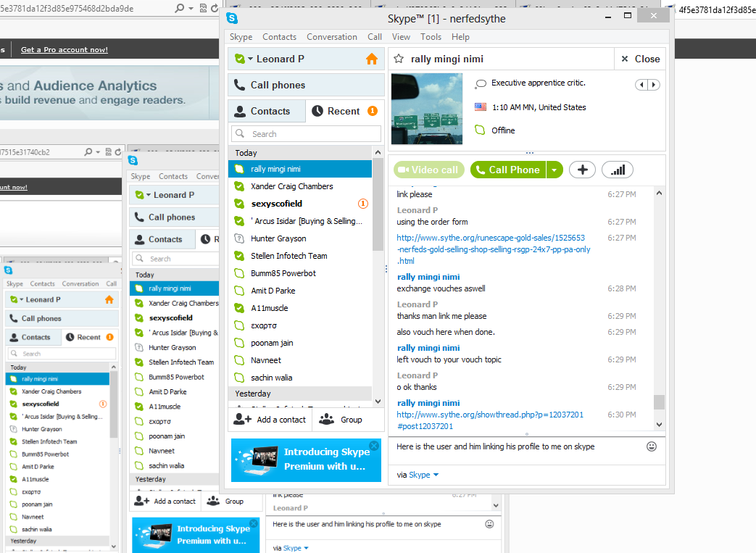Click browser refresh icon in top-left address bar

[215, 8]
